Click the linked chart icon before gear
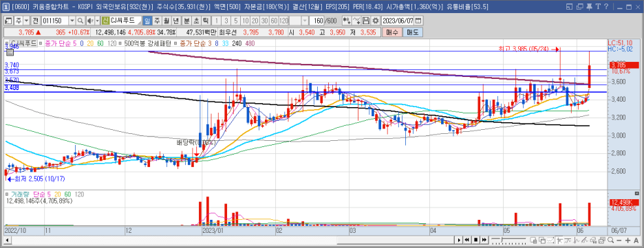644x248 pixels. pos(347,21)
